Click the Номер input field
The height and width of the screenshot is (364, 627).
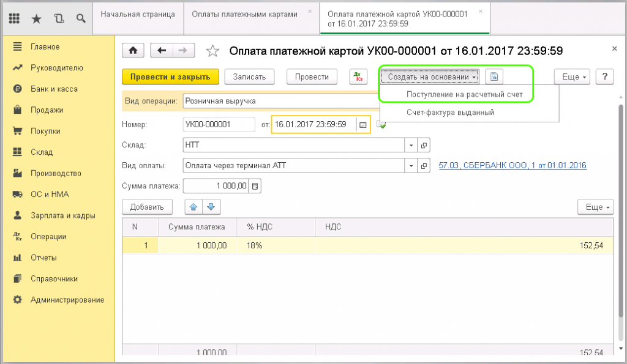click(219, 124)
